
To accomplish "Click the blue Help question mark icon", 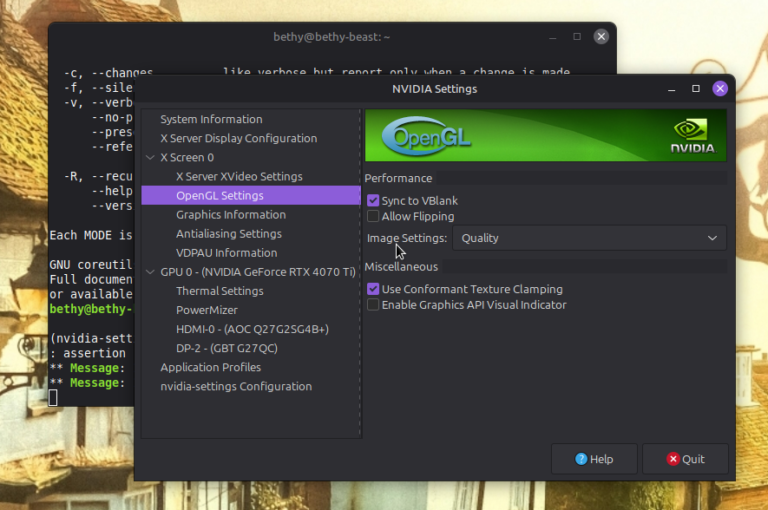I will [x=581, y=459].
